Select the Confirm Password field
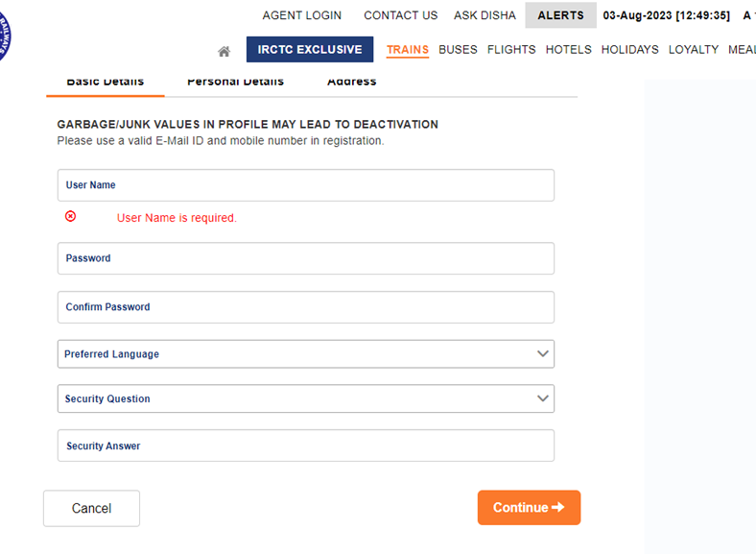 (305, 307)
